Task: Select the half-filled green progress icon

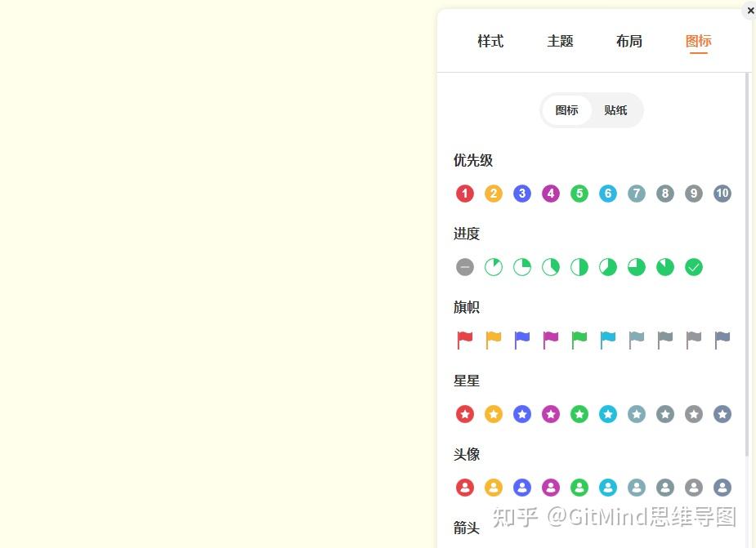Action: (579, 267)
